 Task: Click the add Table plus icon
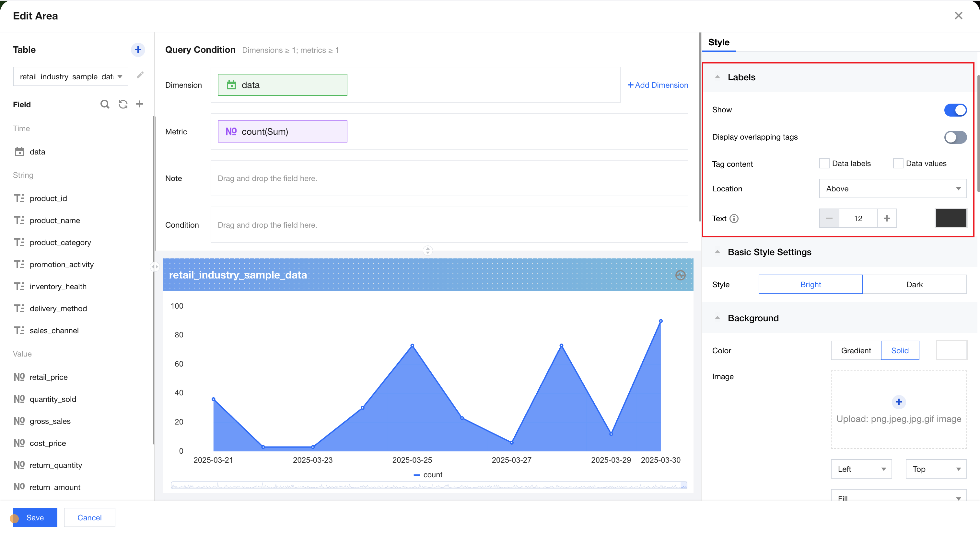138,50
